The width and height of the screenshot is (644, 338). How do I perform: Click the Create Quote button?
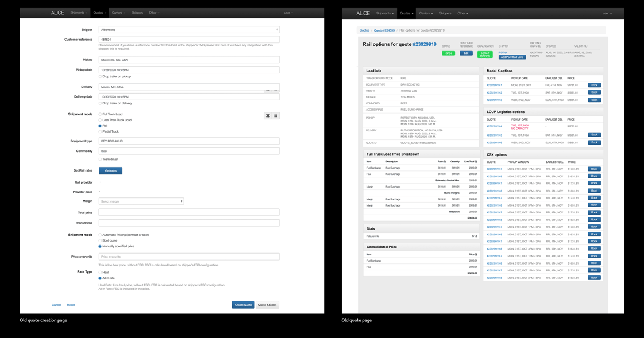tap(243, 305)
